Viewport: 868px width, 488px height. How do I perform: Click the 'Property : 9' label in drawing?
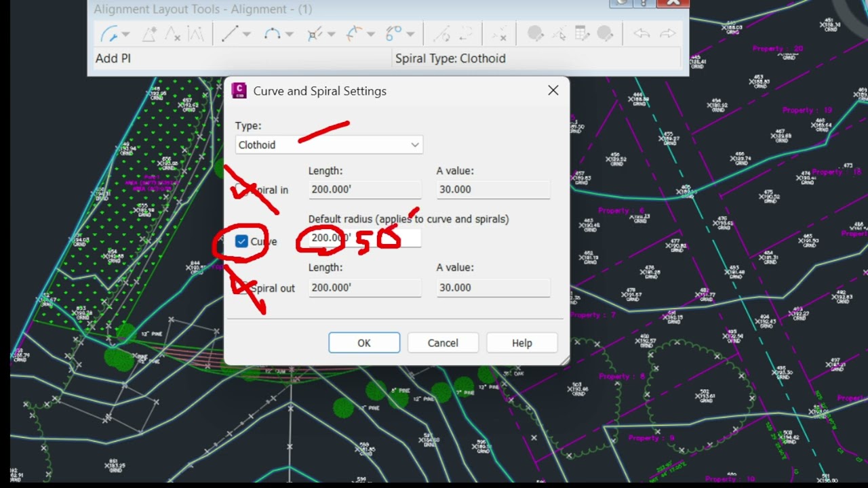[x=652, y=438]
